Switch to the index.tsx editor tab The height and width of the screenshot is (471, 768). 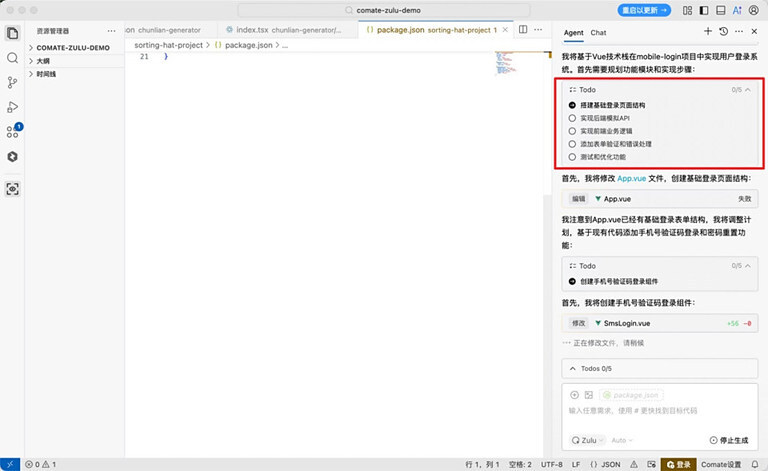pyautogui.click(x=286, y=30)
